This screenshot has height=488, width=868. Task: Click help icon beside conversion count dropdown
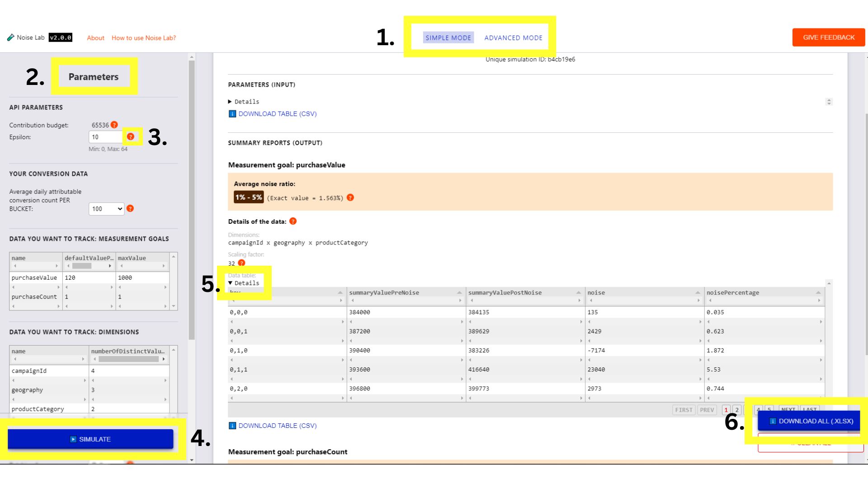(130, 208)
